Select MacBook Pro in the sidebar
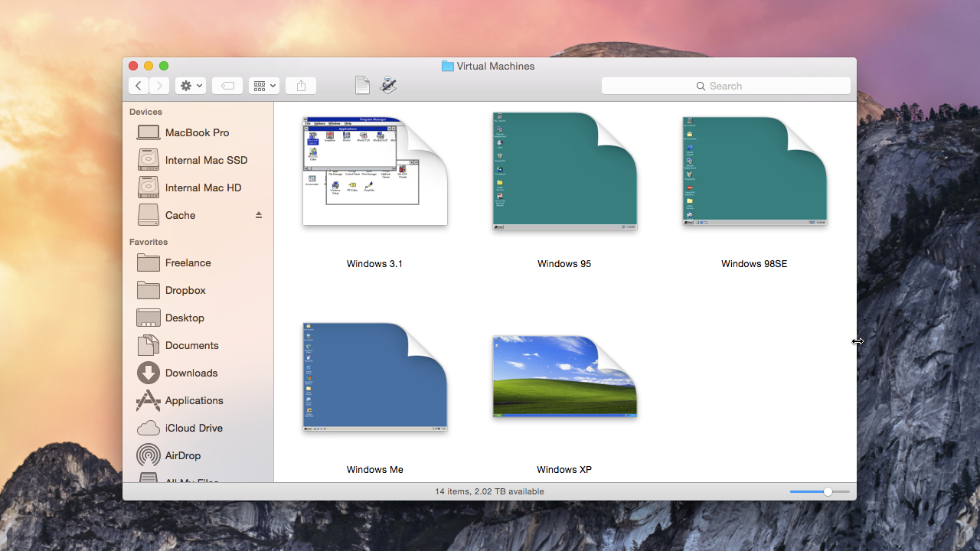Screen dimensions: 980x551 (x=198, y=132)
